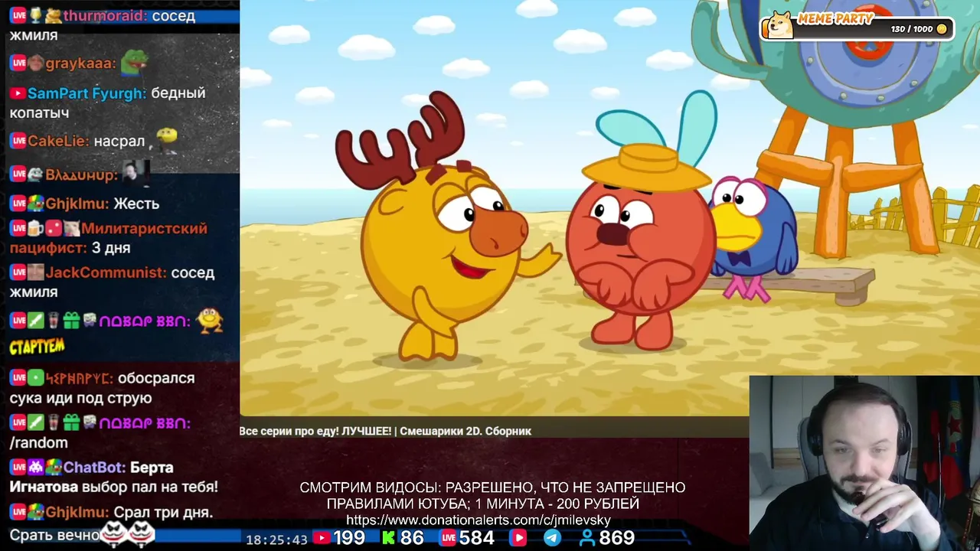Click the streamer webcam feed
The height and width of the screenshot is (551, 980).
864,463
